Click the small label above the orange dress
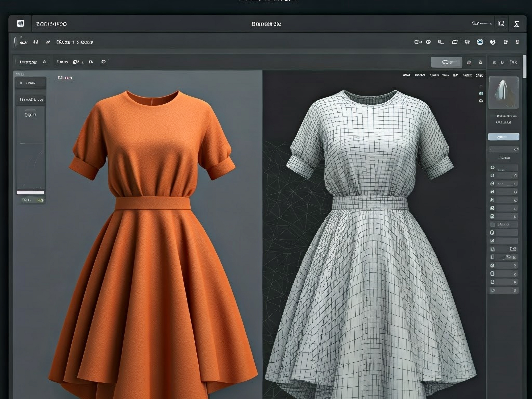The width and height of the screenshot is (532, 399). (x=65, y=78)
